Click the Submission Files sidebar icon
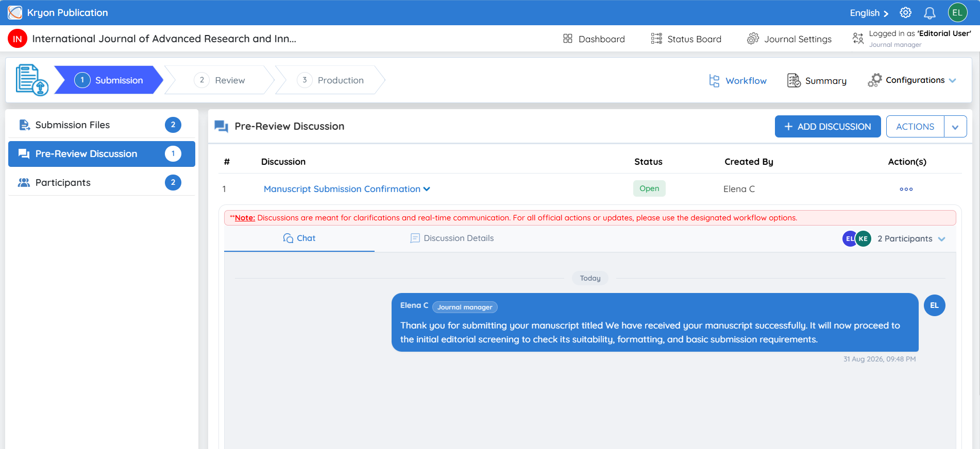 coord(24,125)
